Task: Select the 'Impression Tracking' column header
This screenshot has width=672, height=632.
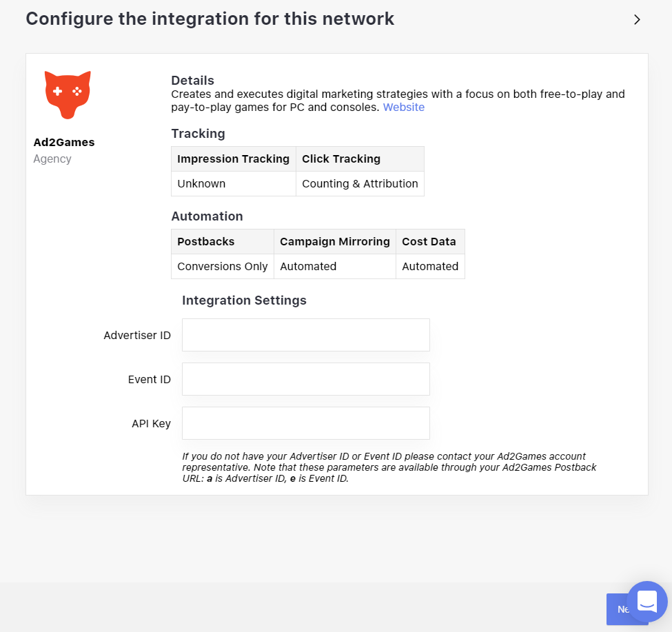Action: pos(234,159)
